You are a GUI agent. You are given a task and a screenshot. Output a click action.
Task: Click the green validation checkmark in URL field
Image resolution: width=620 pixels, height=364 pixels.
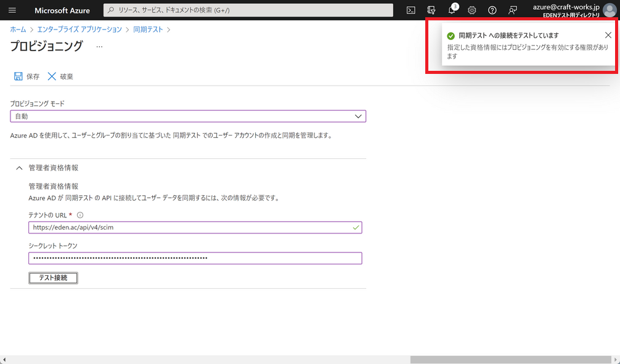[x=356, y=228]
